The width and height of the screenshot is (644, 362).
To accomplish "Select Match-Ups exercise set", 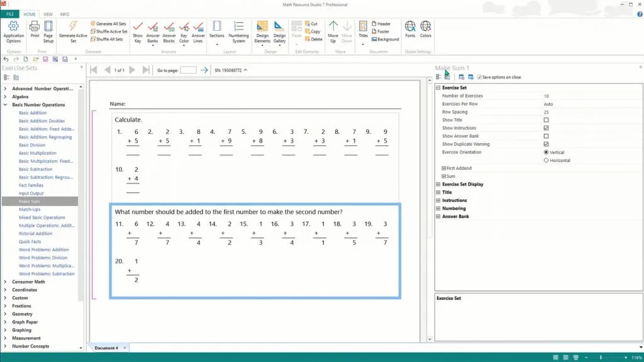I will coord(29,209).
